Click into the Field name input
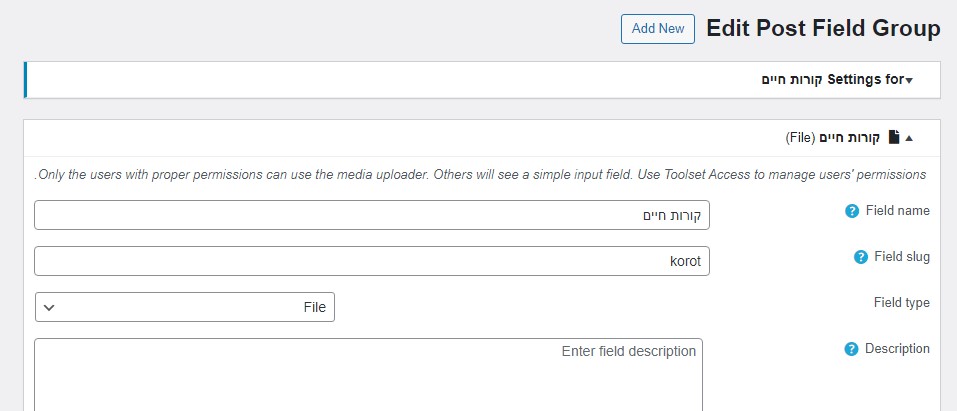Viewport: 957px width, 411px height. pos(372,215)
